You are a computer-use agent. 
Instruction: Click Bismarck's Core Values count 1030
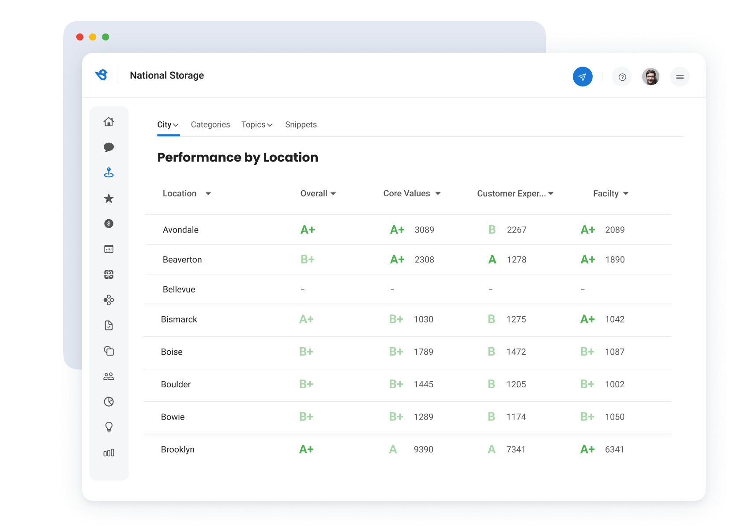pyautogui.click(x=424, y=319)
